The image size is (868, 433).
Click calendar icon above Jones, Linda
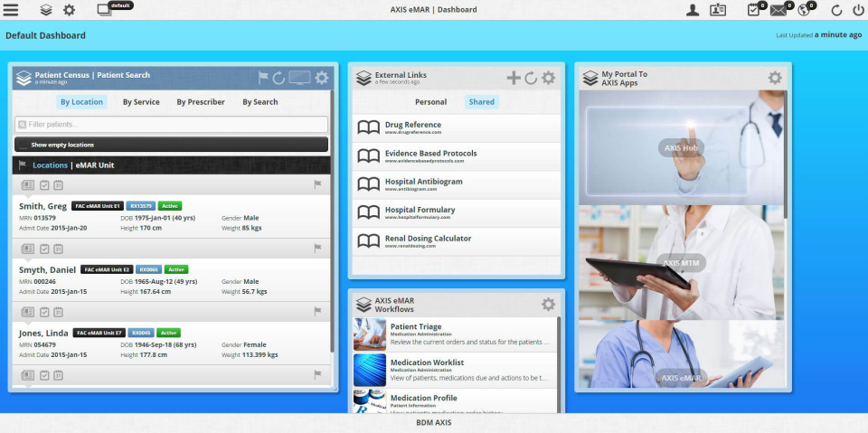click(x=58, y=312)
